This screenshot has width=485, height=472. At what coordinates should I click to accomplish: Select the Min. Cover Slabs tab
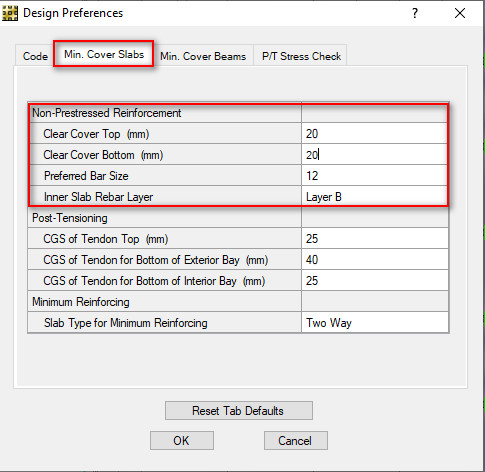(x=104, y=54)
